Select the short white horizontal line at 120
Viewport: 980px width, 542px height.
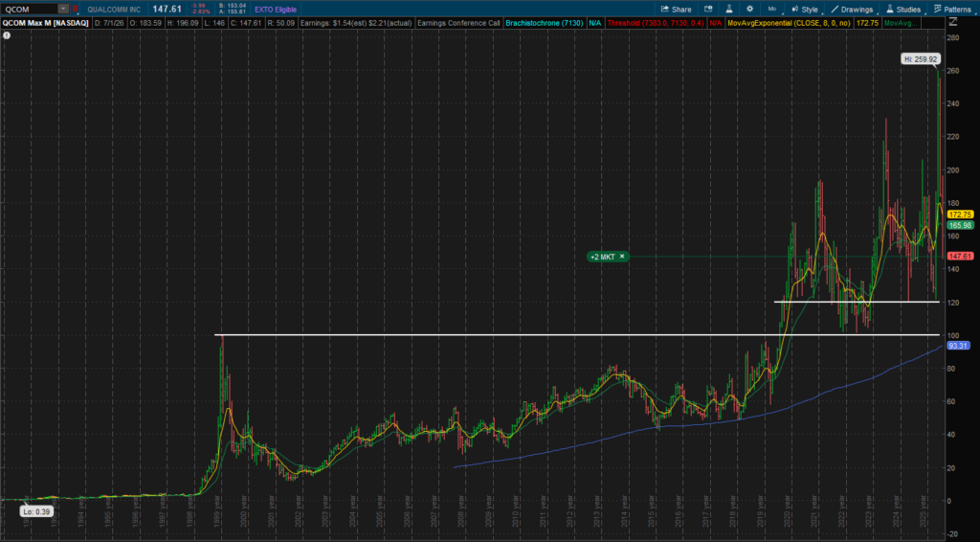(x=857, y=302)
